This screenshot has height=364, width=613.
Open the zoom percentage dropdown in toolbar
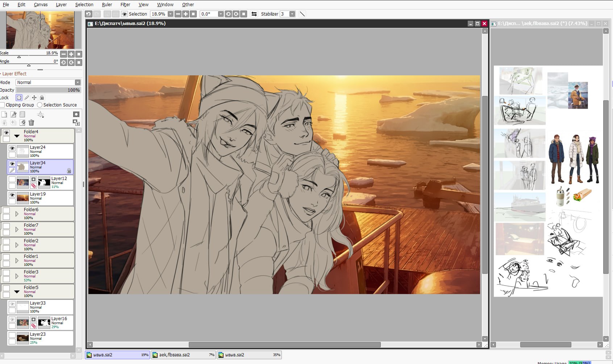(170, 14)
